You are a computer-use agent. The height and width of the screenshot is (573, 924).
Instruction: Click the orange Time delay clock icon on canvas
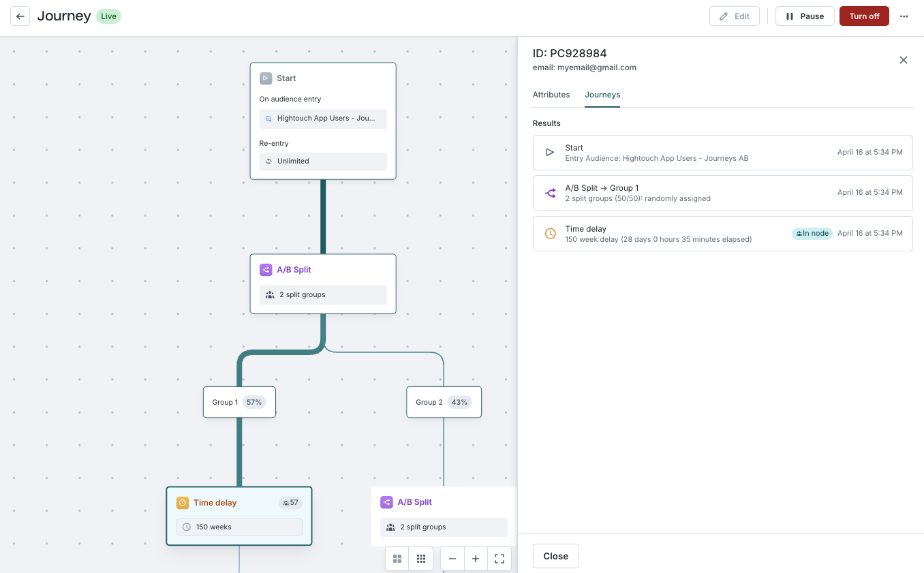click(183, 503)
